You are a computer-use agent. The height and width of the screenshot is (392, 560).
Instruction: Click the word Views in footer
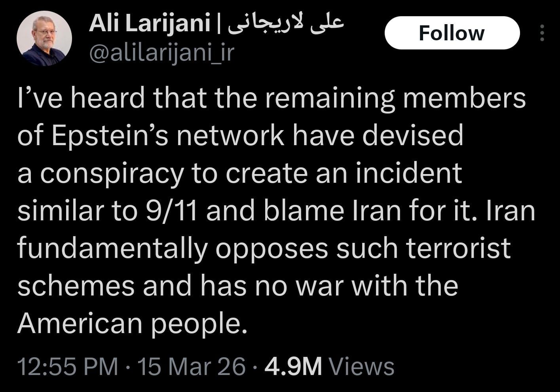[x=362, y=366]
